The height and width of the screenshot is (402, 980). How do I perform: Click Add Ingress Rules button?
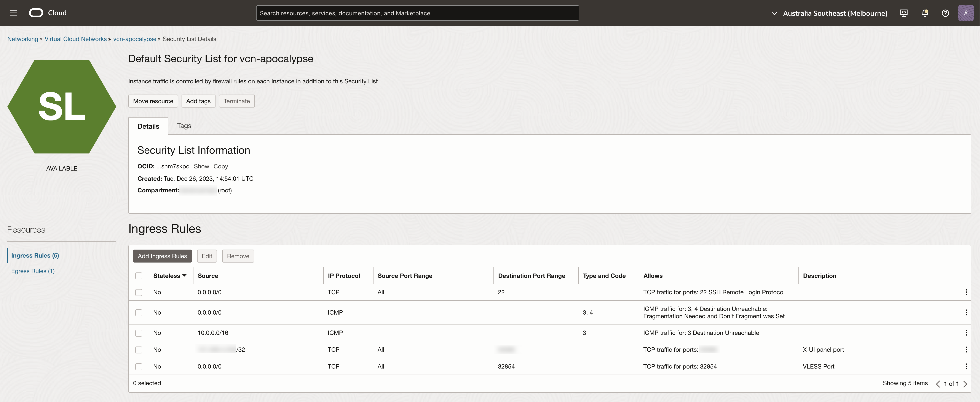click(x=163, y=256)
